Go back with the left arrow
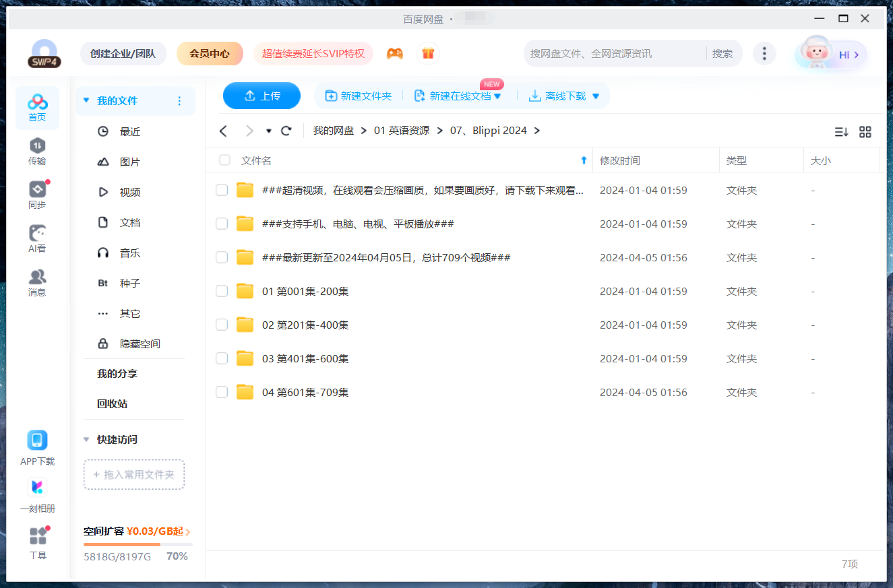Image resolution: width=893 pixels, height=588 pixels. (224, 131)
